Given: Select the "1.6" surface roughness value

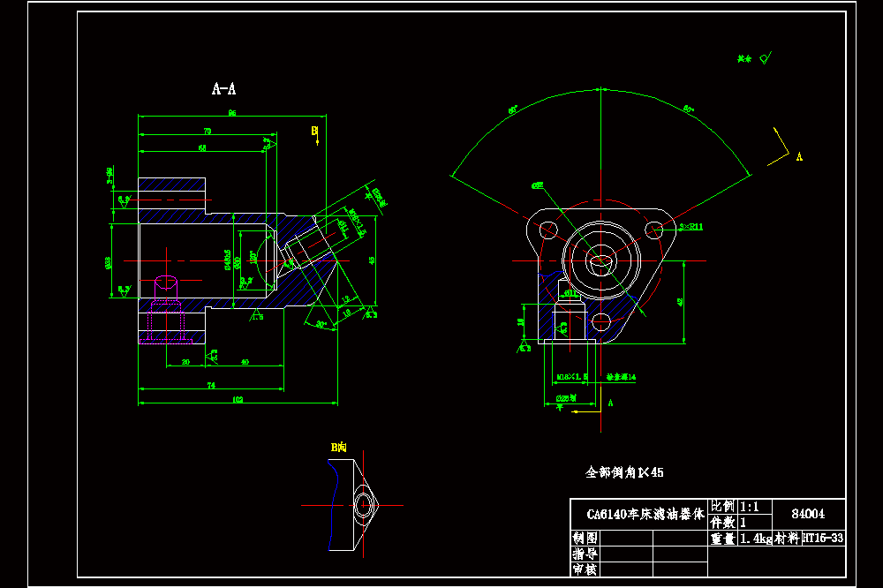Looking at the screenshot, I should click(x=257, y=317).
